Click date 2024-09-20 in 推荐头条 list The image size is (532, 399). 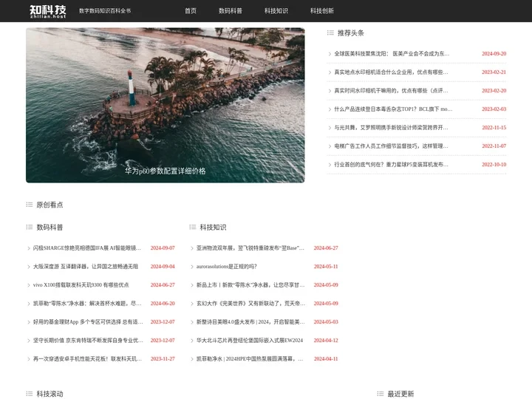click(x=494, y=54)
